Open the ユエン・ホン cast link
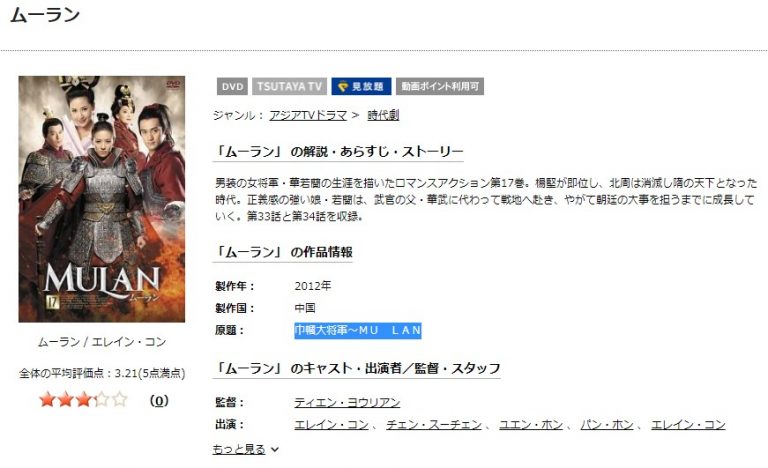 point(531,424)
